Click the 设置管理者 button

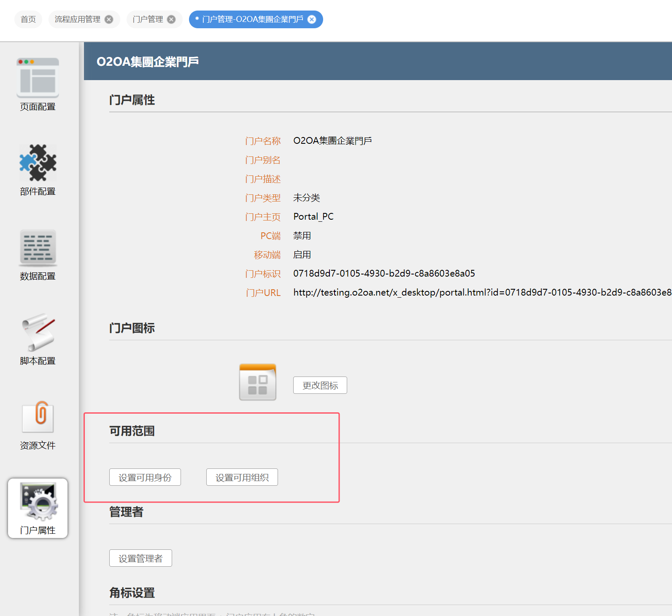140,558
